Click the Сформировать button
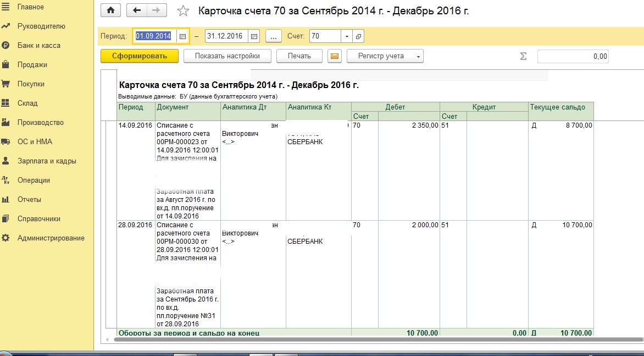 click(140, 56)
